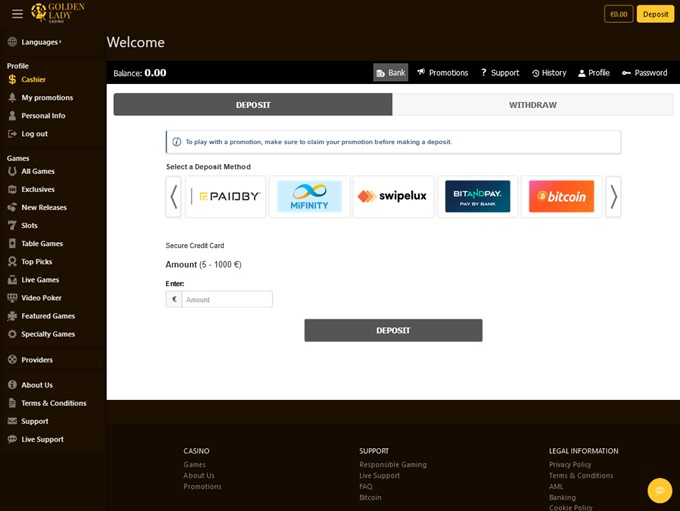Viewport: 680px width, 511px height.
Task: Open the Promotions menu item
Action: point(442,73)
